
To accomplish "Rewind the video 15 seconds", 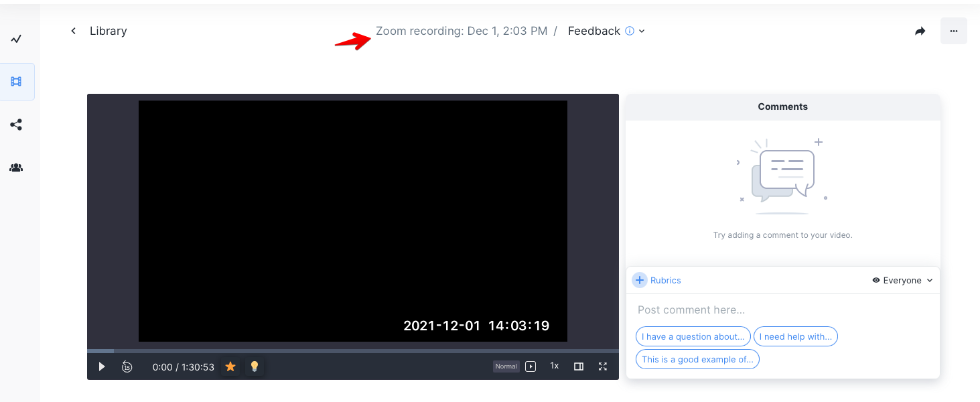I will point(127,366).
